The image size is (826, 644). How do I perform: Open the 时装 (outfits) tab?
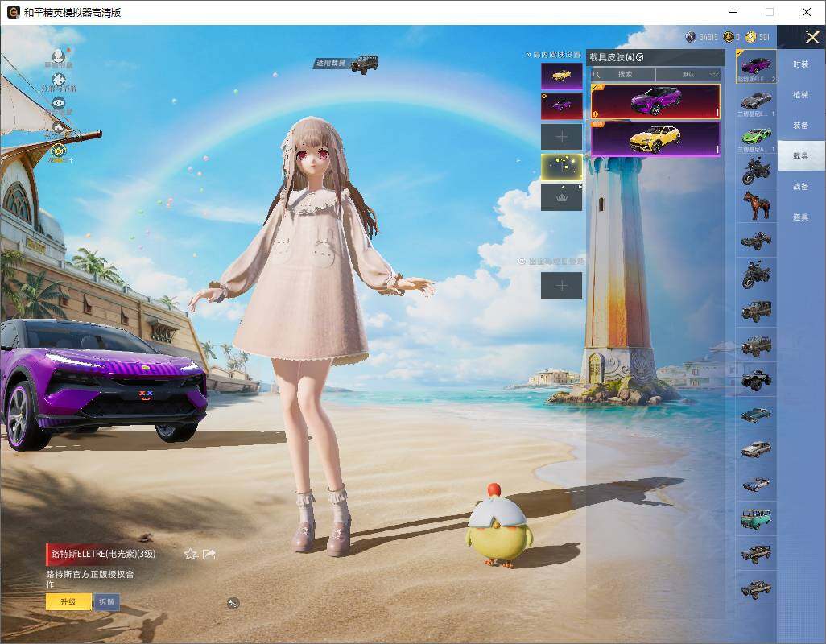(x=801, y=64)
